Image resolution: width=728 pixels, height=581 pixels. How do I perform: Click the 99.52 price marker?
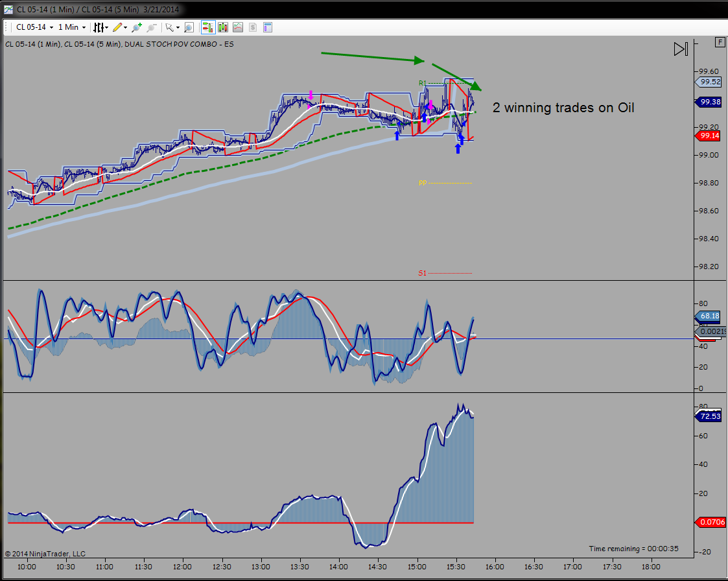709,82
